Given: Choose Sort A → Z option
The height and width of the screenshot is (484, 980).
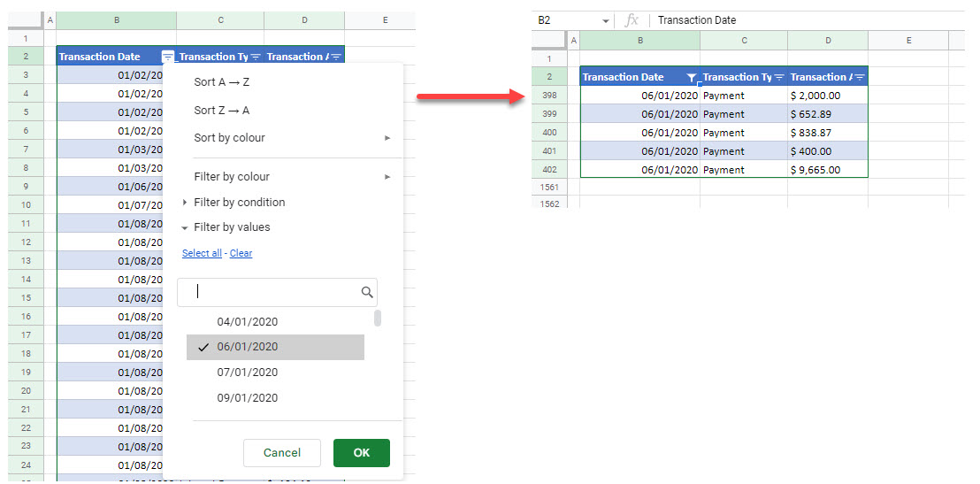Looking at the screenshot, I should click(221, 82).
